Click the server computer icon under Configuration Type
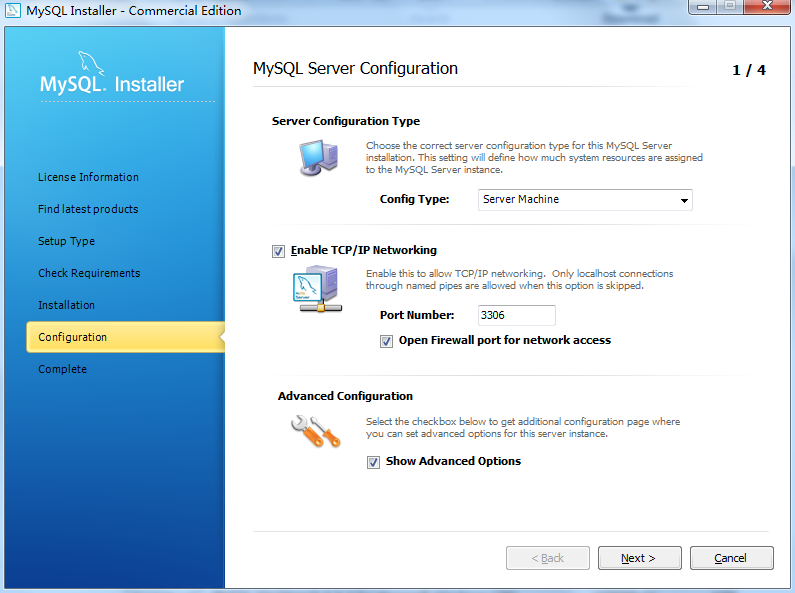 [318, 158]
